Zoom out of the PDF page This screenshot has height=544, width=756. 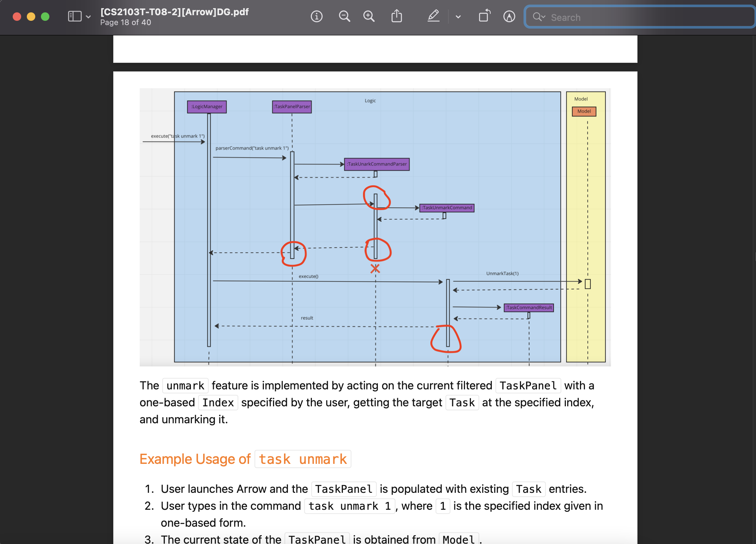point(344,17)
